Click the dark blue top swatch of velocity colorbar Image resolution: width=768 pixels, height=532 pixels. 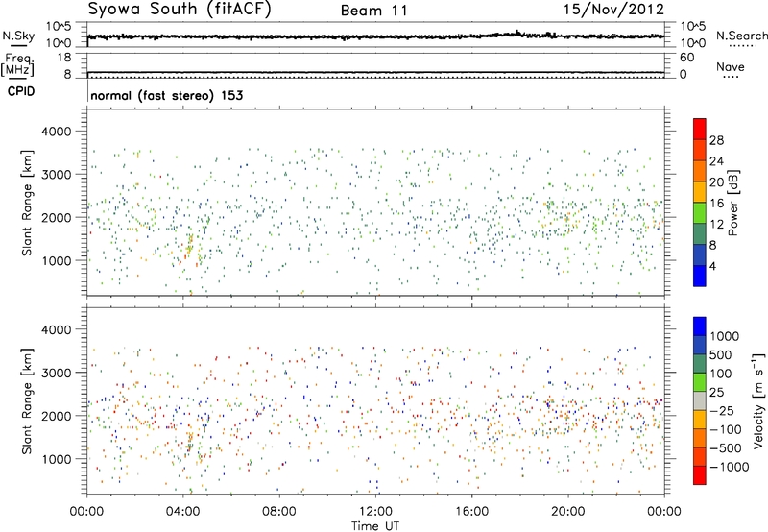click(700, 326)
